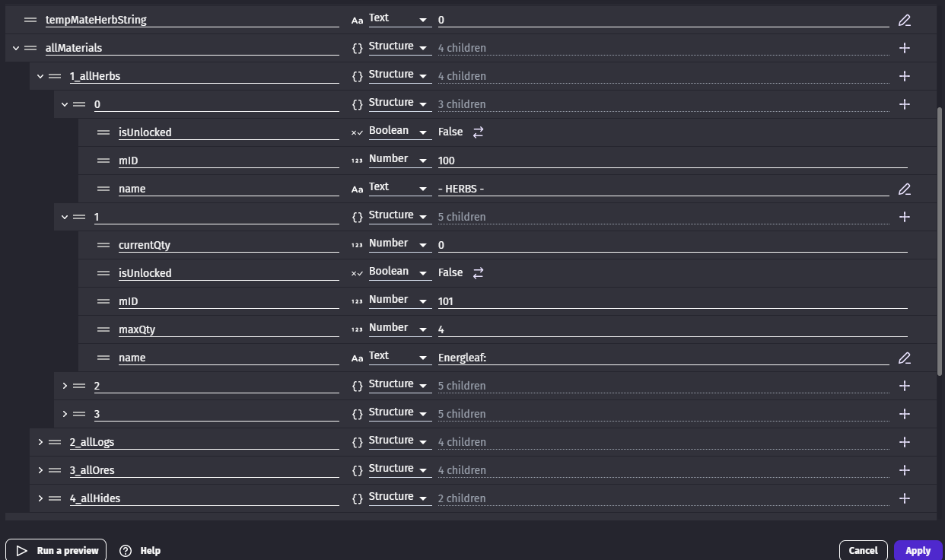Click the currentQty value field

(x=673, y=245)
